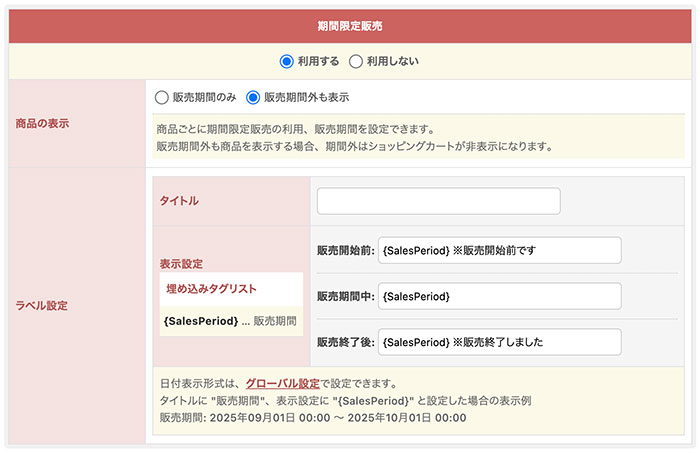Click the 販売終了後: label text
This screenshot has width=700, height=453.
345,342
